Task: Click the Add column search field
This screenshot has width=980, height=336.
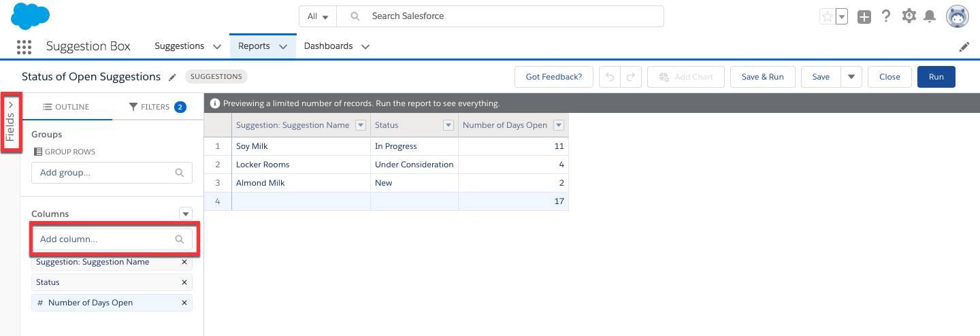Action: click(105, 239)
